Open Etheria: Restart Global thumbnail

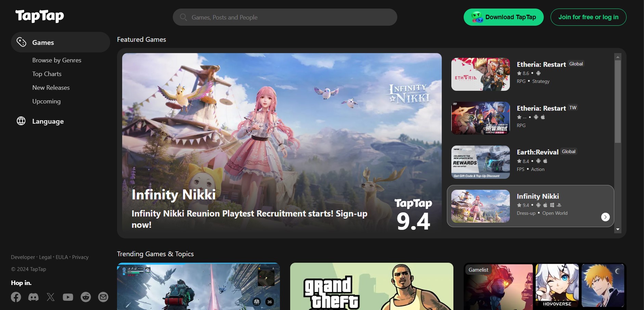480,74
